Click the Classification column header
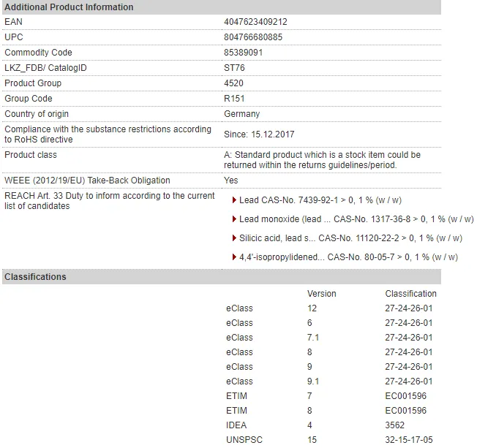 point(410,294)
